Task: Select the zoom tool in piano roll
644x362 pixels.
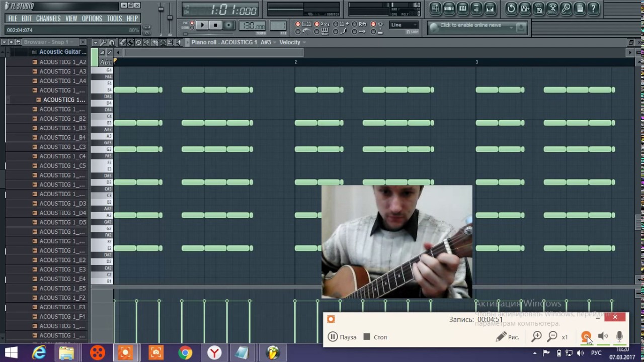Action: coord(171,42)
